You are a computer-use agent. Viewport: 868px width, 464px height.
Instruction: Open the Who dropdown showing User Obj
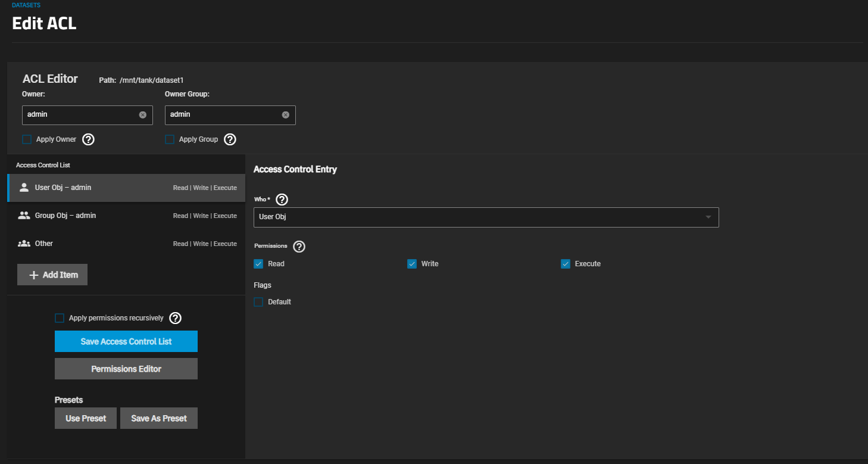point(486,217)
